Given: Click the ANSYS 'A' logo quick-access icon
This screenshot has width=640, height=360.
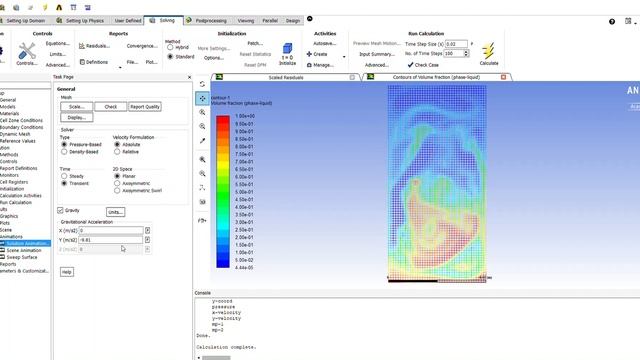Looking at the screenshot, I should 59,7.
